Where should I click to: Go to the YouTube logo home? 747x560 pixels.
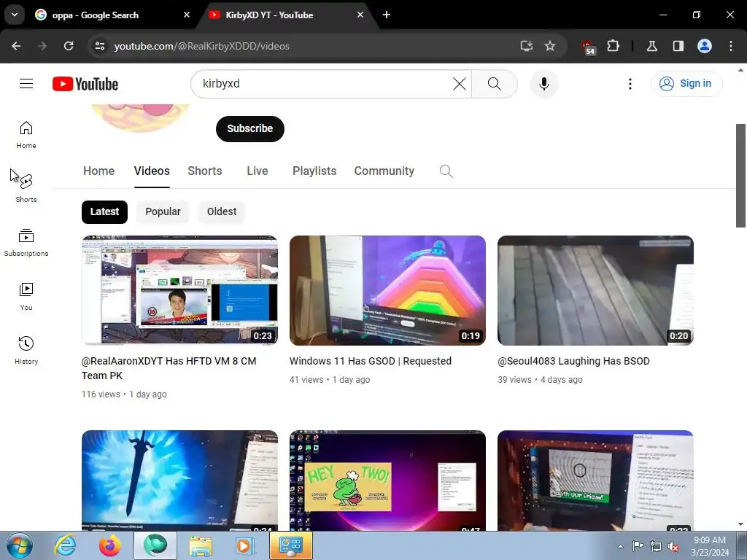85,84
